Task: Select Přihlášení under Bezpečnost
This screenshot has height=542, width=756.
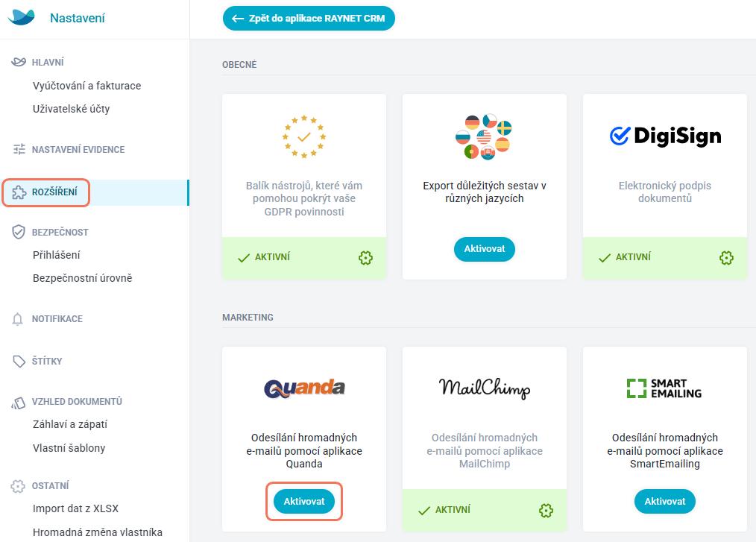Action: click(x=57, y=255)
